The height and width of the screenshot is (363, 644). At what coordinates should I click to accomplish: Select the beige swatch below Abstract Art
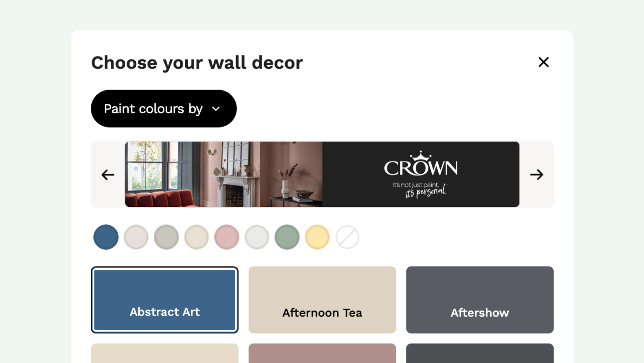[x=165, y=353]
